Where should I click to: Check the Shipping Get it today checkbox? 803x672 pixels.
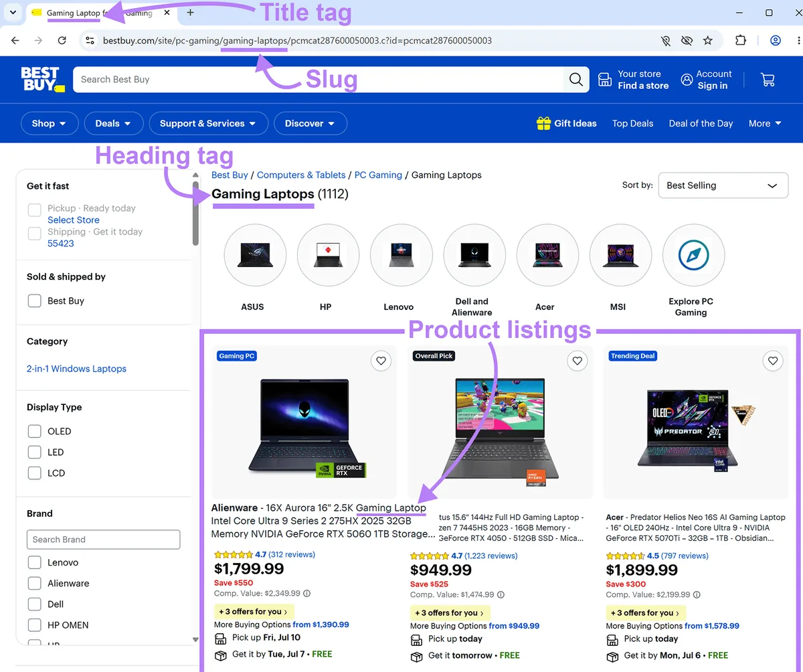[x=35, y=234]
